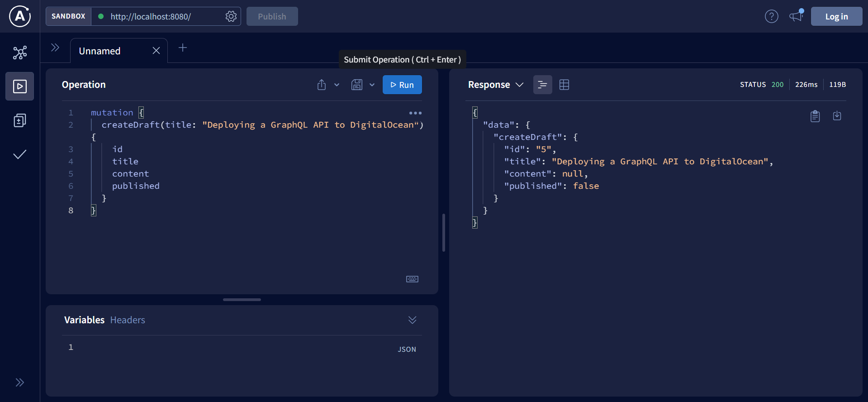868x402 pixels.
Task: Close the Unnamed operation tab
Action: (156, 51)
